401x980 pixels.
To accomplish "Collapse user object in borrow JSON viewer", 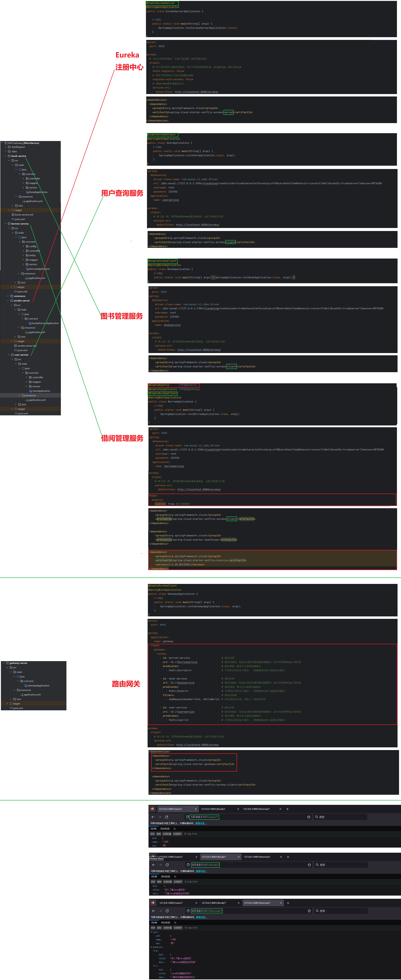I will click(151, 932).
